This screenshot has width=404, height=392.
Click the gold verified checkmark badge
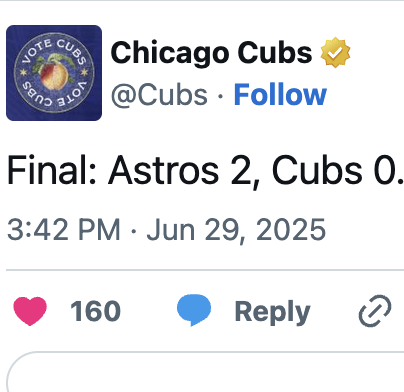point(335,53)
